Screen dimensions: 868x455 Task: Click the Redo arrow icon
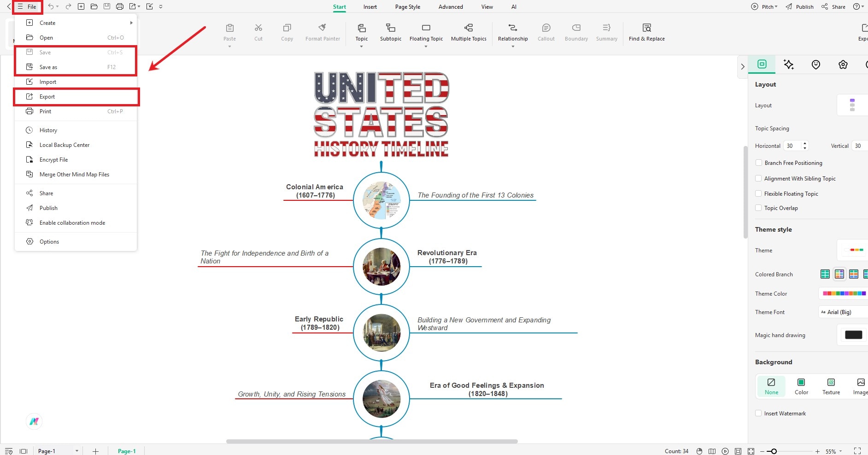pyautogui.click(x=68, y=6)
